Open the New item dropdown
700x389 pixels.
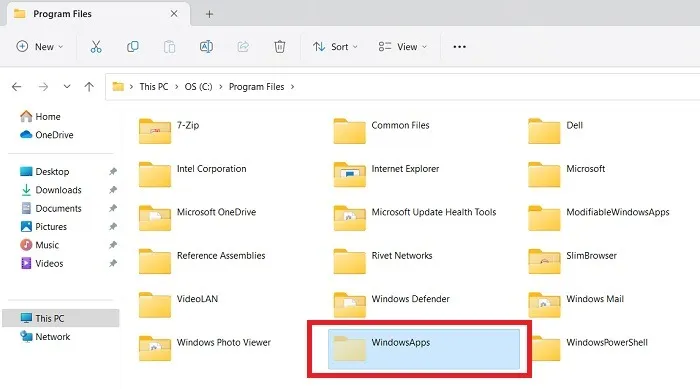point(40,46)
